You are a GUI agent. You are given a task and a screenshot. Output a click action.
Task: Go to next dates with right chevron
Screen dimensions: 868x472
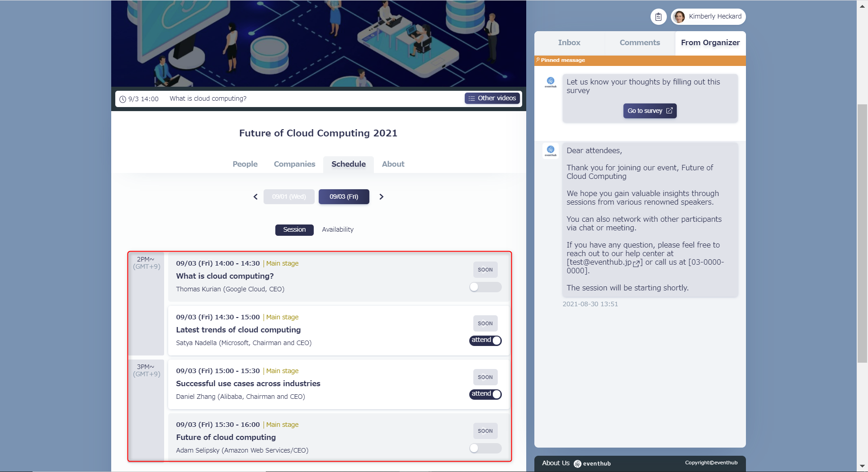click(x=382, y=197)
